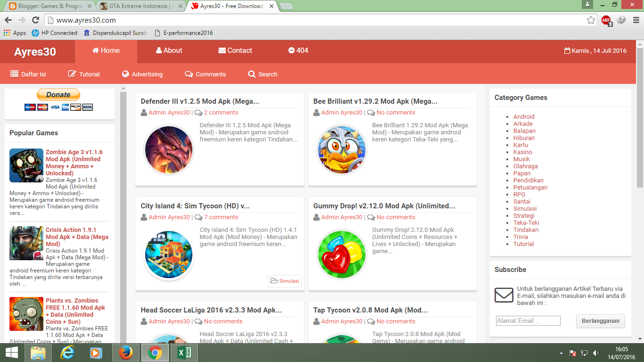The width and height of the screenshot is (644, 362).
Task: Open City Island 4 7 comments link
Action: [x=221, y=217]
